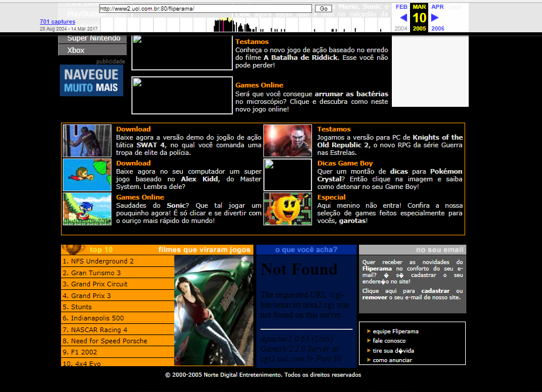Open the Xbox menu item
This screenshot has height=392, width=542.
92,50
